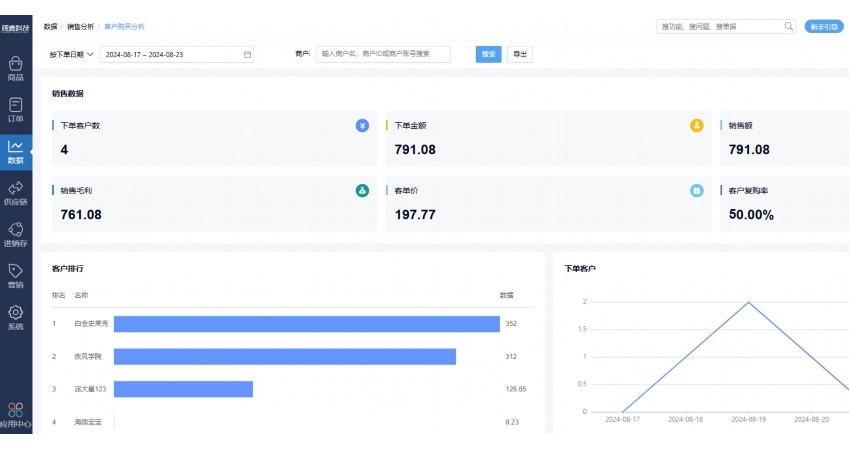Click the 白金史莱克 bar in customer ranking
The image size is (849, 449).
tap(306, 324)
